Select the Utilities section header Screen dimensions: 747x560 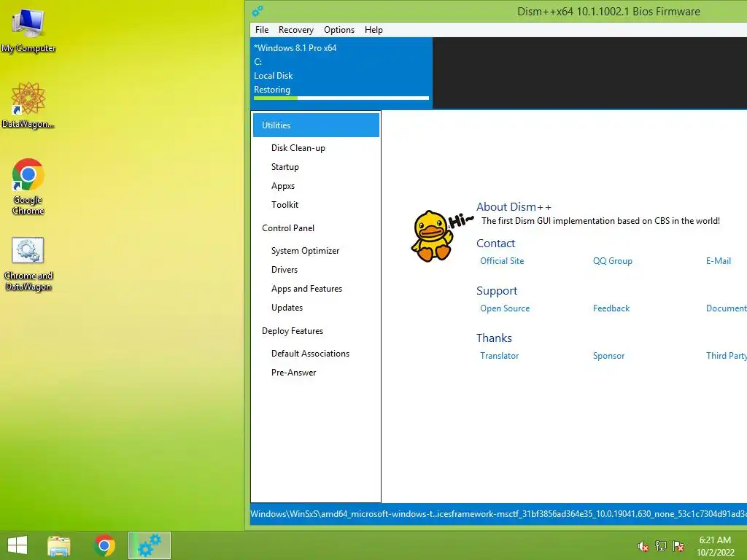[x=316, y=125]
